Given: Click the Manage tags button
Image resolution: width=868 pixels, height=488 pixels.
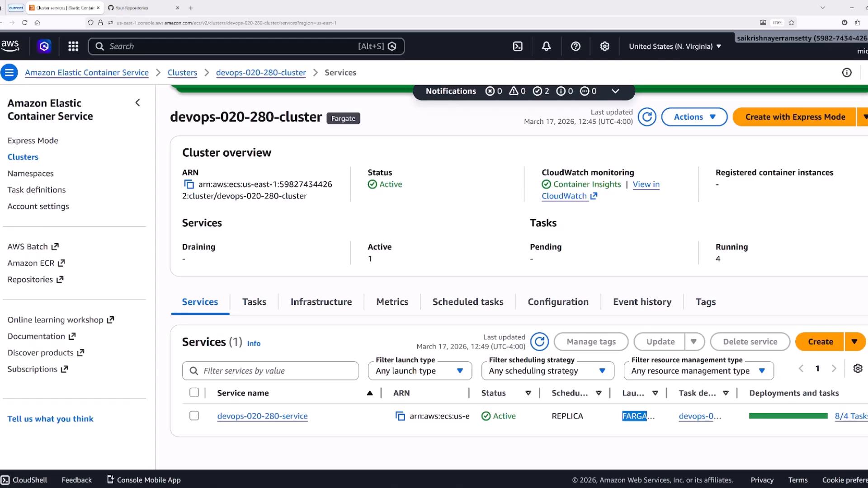Looking at the screenshot, I should pos(591,342).
